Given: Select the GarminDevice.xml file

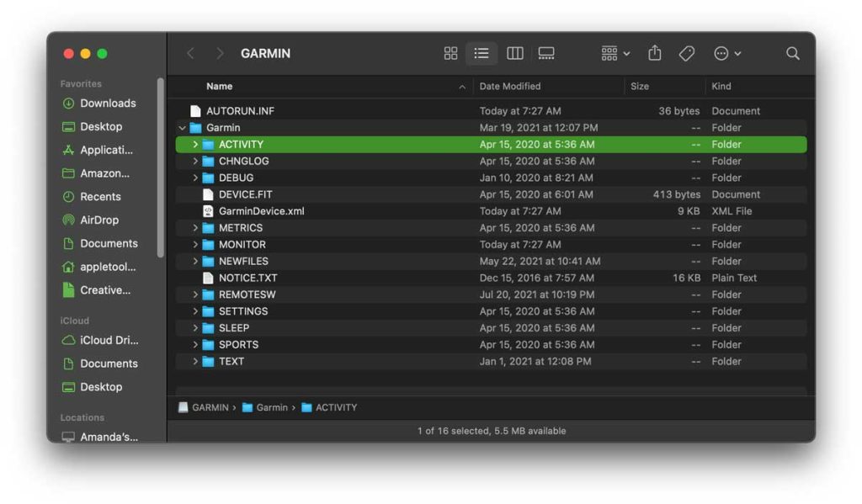Looking at the screenshot, I should pos(261,211).
